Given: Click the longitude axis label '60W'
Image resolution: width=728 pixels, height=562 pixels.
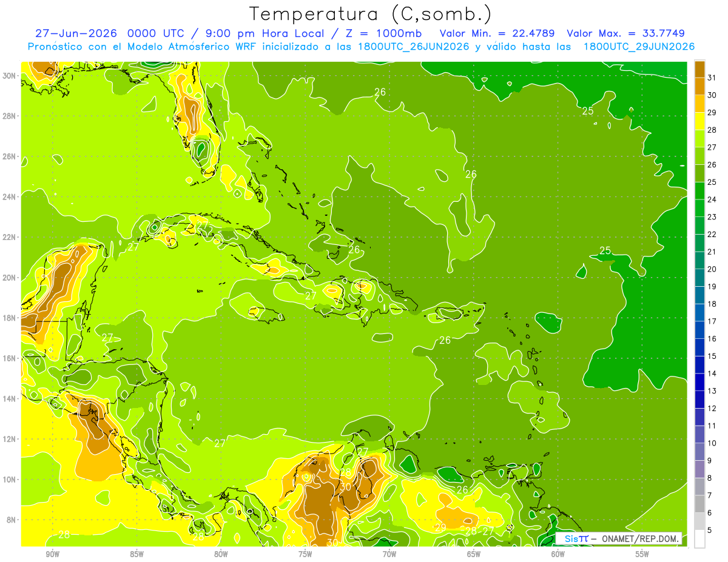Looking at the screenshot, I should (x=558, y=554).
